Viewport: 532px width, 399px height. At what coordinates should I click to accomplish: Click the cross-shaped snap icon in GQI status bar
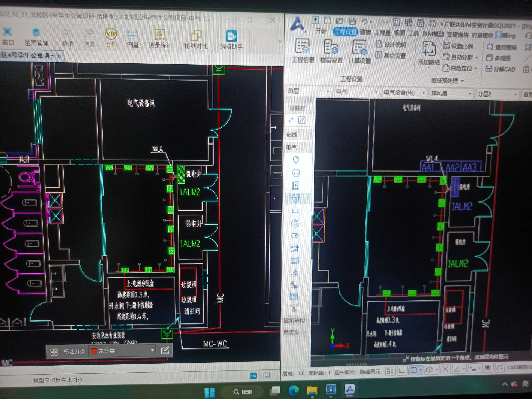pos(445,369)
